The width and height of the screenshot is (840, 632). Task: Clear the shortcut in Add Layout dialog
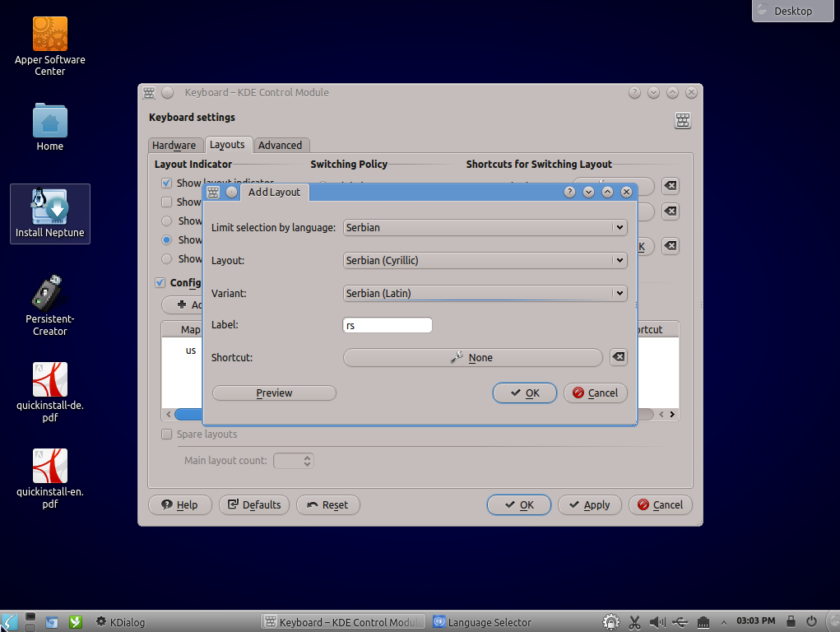pos(618,357)
